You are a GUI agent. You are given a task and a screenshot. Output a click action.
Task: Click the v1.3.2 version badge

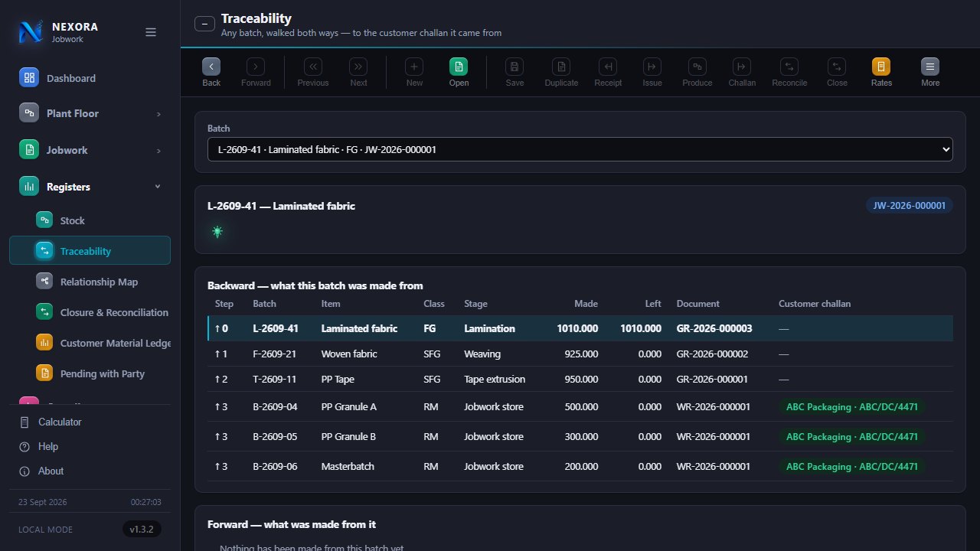pos(142,529)
